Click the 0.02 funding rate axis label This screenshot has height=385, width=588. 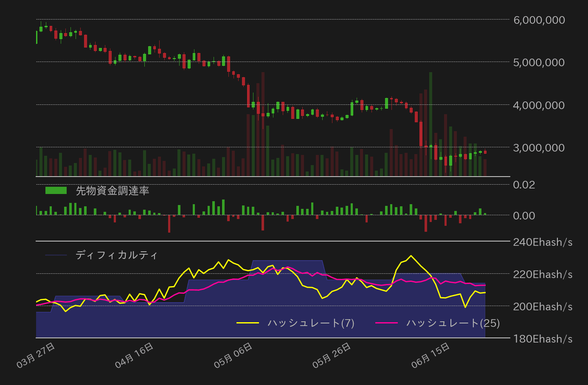tap(524, 185)
